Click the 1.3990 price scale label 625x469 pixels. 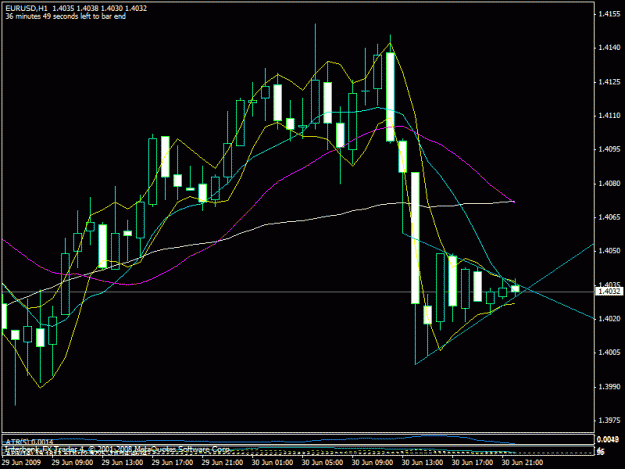609,387
